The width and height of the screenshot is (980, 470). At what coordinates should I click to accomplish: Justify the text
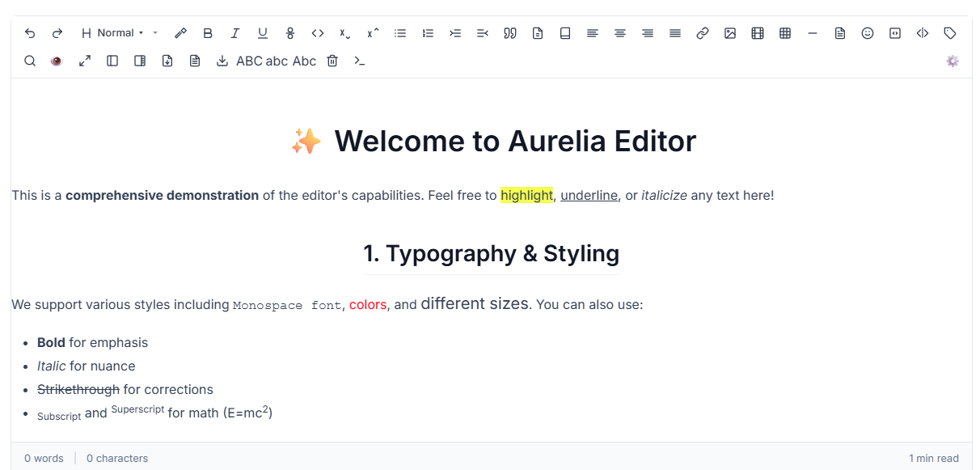point(675,33)
